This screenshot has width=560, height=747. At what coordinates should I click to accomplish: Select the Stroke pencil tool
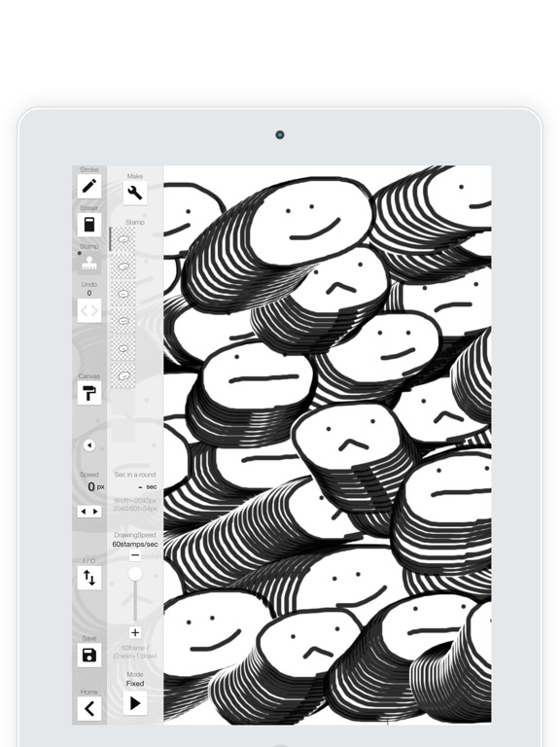click(x=89, y=187)
